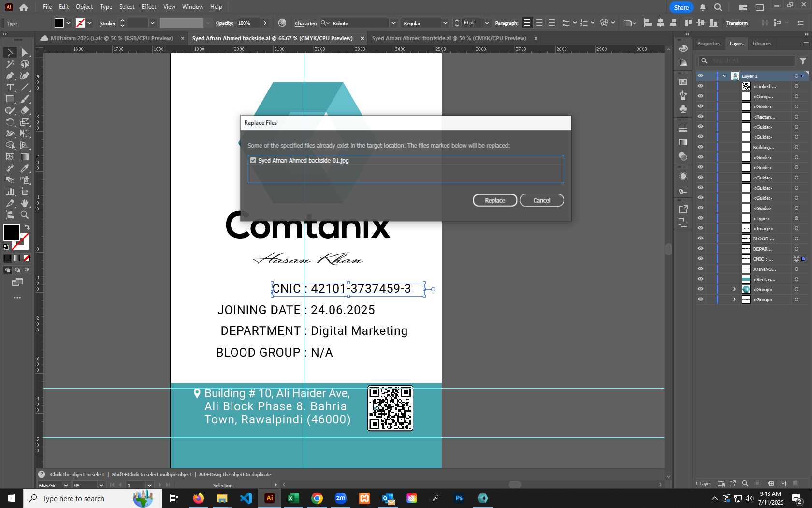Image resolution: width=812 pixels, height=508 pixels.
Task: Expand the last Group sublayer
Action: coord(734,299)
